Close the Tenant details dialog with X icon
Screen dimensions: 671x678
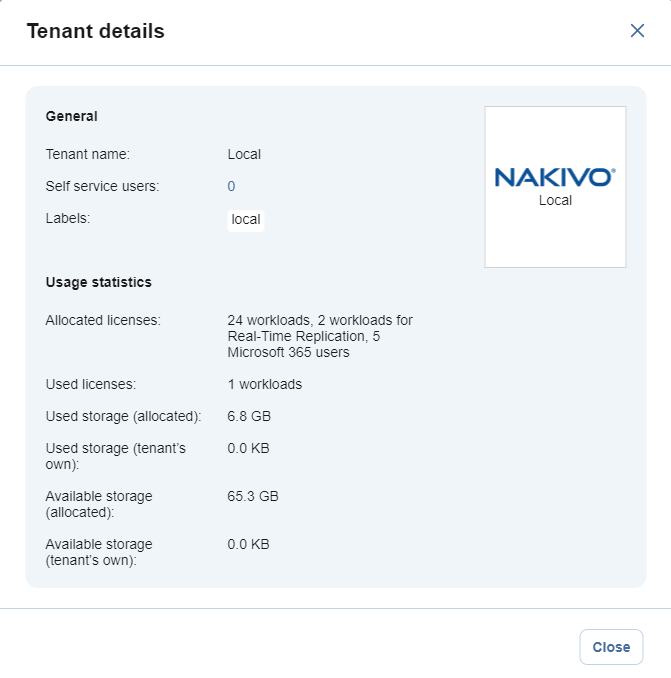point(637,31)
